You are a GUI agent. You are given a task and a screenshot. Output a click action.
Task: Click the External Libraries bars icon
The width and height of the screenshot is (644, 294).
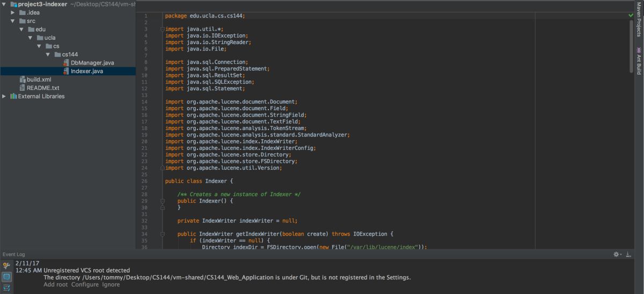click(13, 96)
